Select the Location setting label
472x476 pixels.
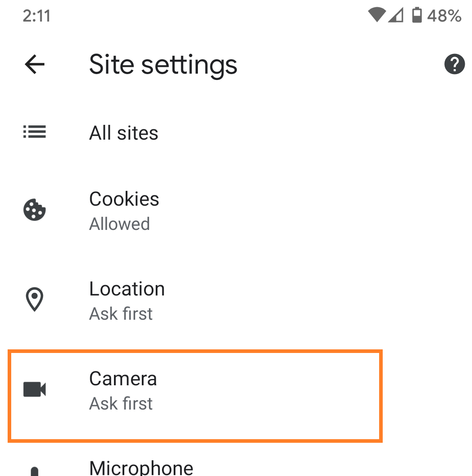[127, 289]
